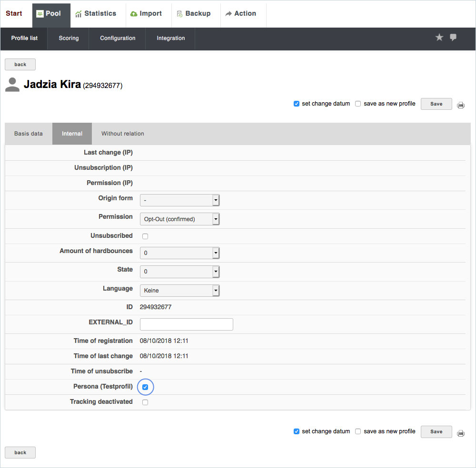Image resolution: width=476 pixels, height=468 pixels.
Task: Open the Import section
Action: (146, 14)
